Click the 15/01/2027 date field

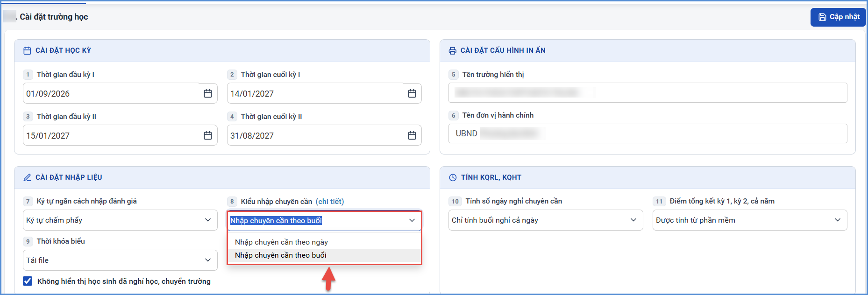coord(120,135)
